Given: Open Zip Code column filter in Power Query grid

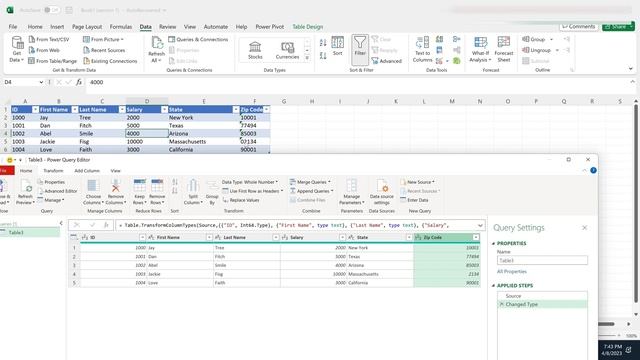Looking at the screenshot, I should click(476, 237).
